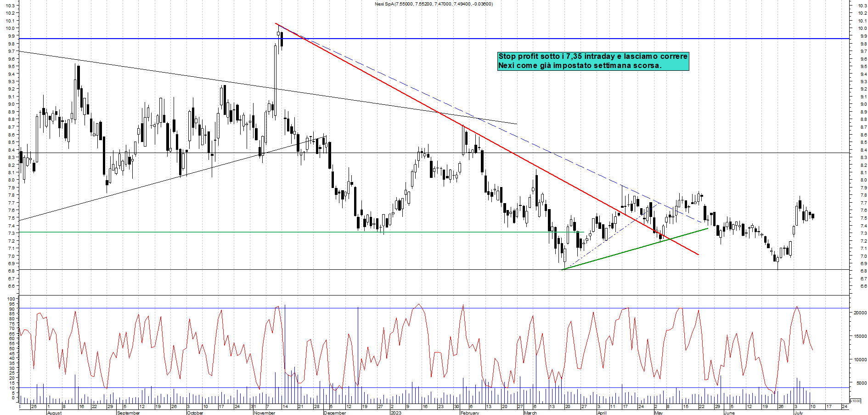This screenshot has width=868, height=415.
Task: Click the May month label
Action: (658, 413)
